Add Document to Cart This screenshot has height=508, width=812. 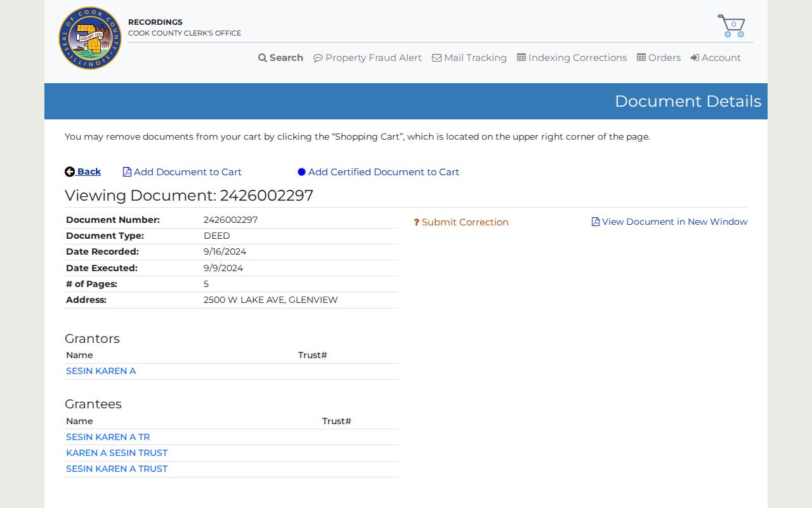182,172
